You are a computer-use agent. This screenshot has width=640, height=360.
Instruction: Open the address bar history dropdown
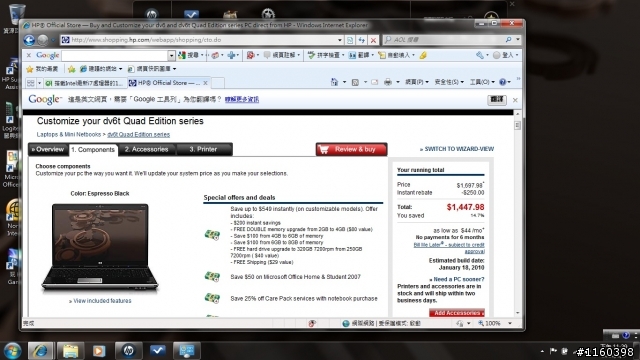tap(340, 40)
